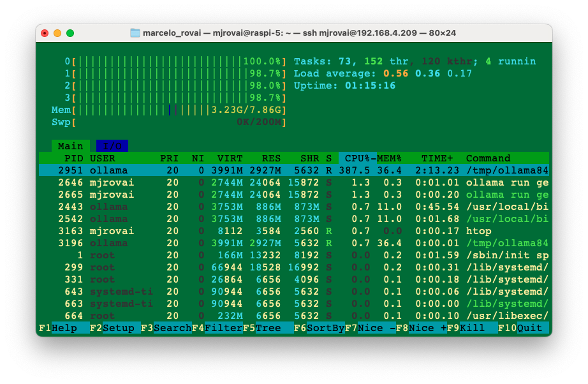Image resolution: width=588 pixels, height=384 pixels.
Task: Sort by CPU% column header
Action: point(357,158)
